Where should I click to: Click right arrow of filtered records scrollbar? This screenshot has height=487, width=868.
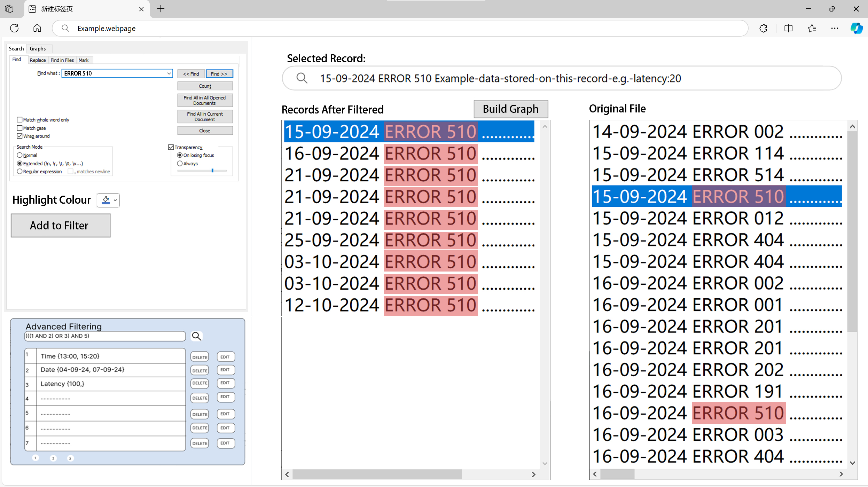pyautogui.click(x=533, y=474)
